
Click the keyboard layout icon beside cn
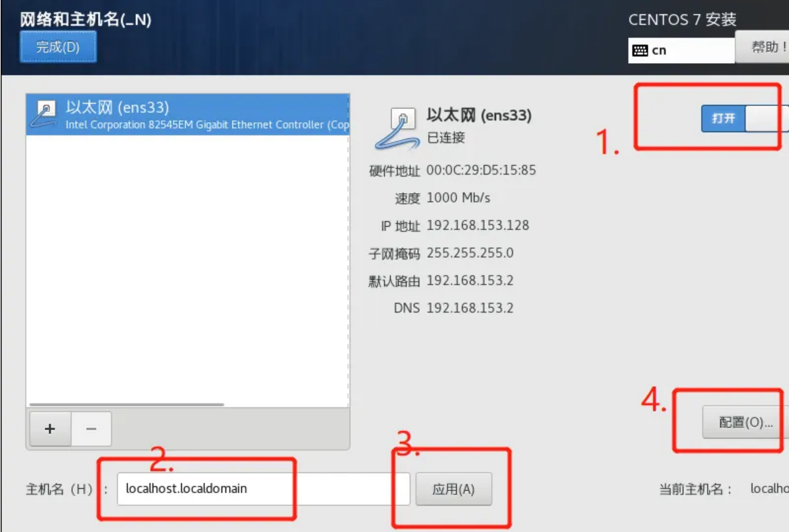pyautogui.click(x=640, y=51)
